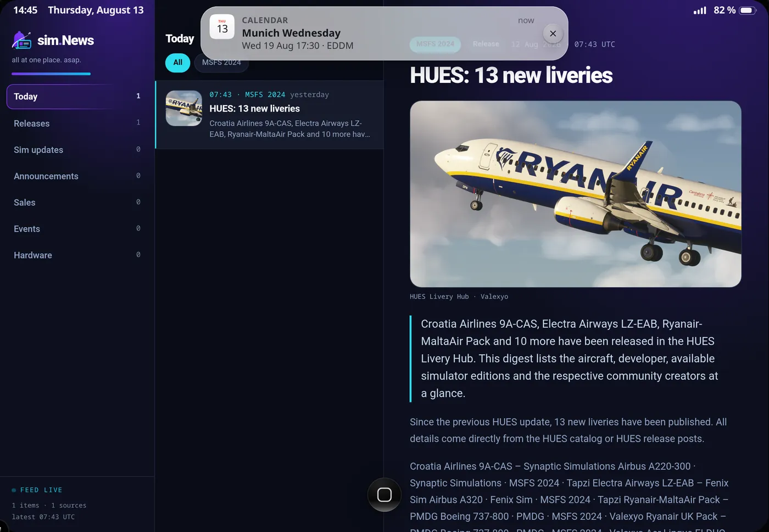Click the FEED LIVE status indicator

tap(37, 490)
